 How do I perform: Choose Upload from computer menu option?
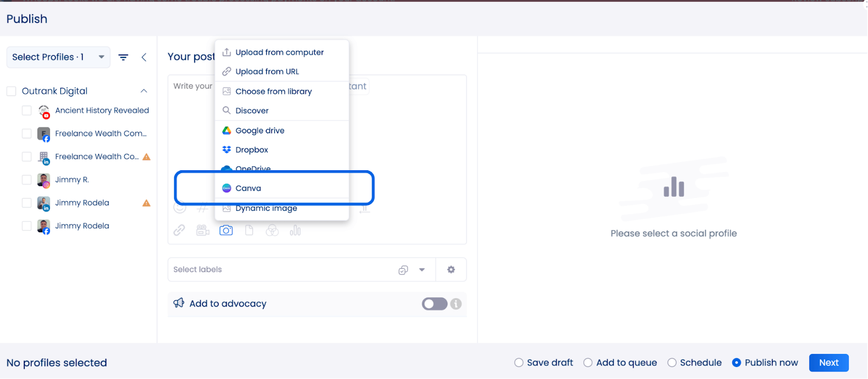point(279,52)
